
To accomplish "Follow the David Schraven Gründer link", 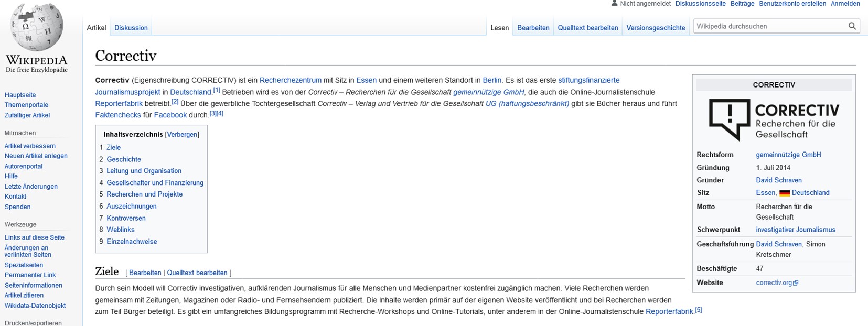I will click(778, 180).
